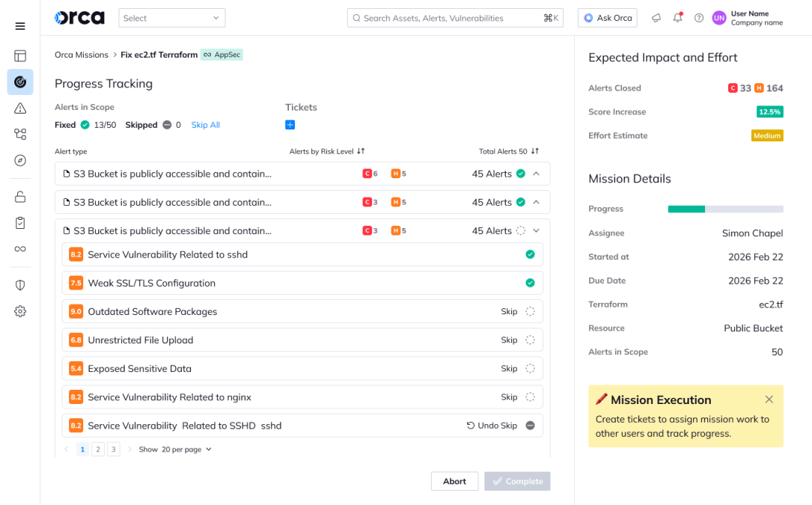Toggle the checkmark on Weak SSL/TLS Configuration
The image size is (812, 505).
531,284
